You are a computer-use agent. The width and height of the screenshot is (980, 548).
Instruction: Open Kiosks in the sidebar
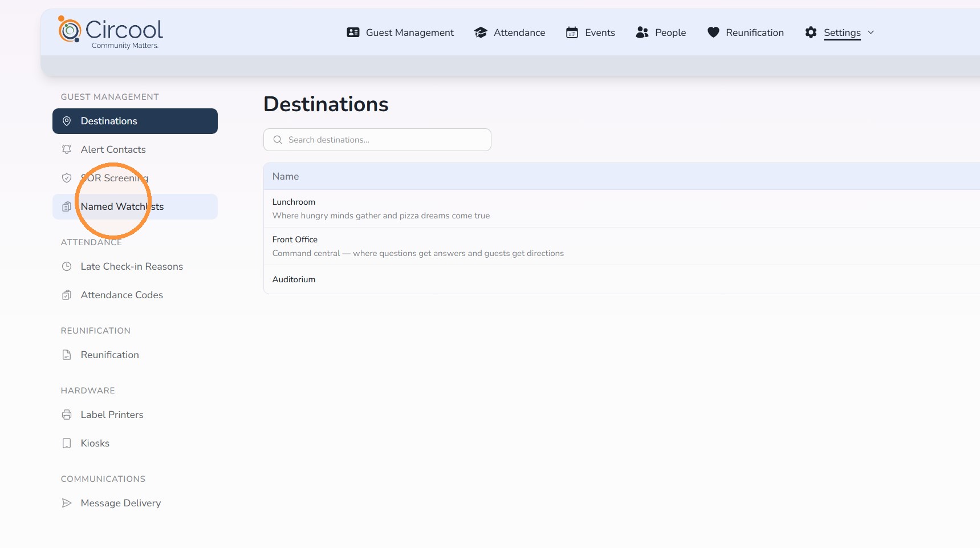click(135, 443)
